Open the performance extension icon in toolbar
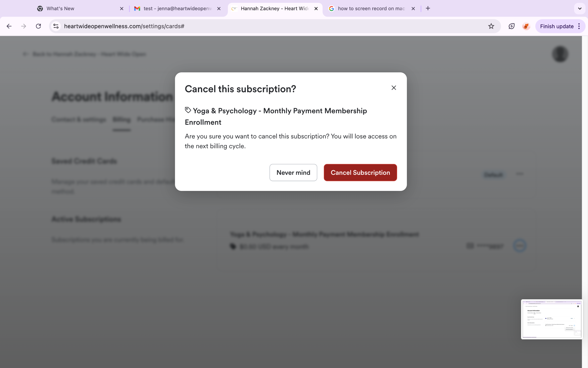This screenshot has height=368, width=588. coord(511,26)
